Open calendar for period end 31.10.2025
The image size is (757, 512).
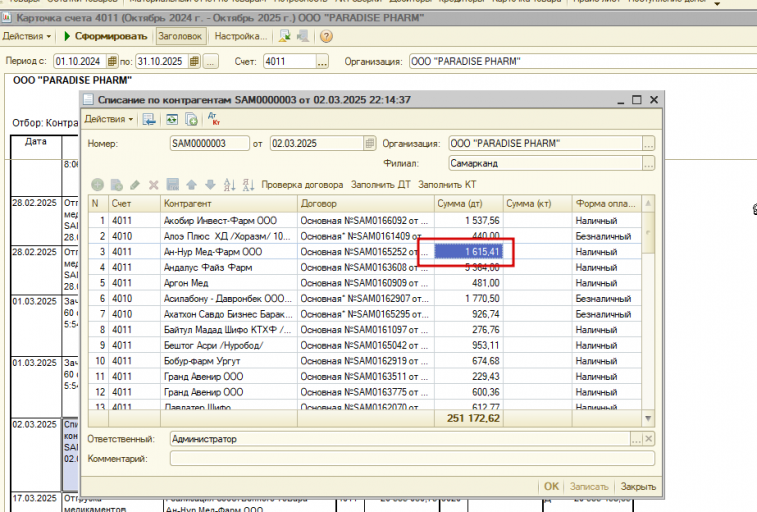tap(194, 61)
